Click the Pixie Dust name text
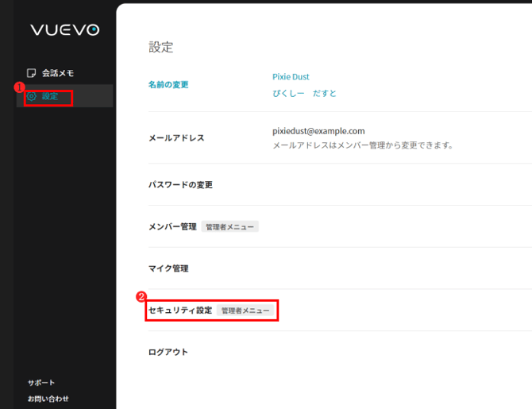 [291, 77]
